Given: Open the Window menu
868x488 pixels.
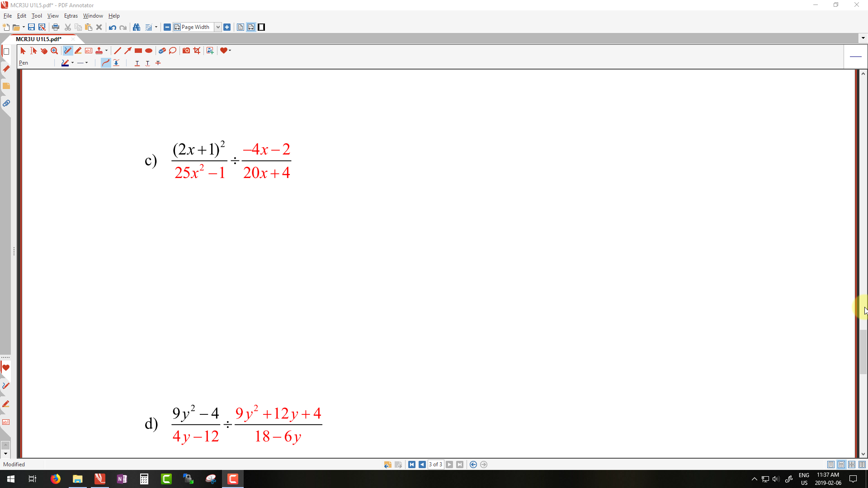Looking at the screenshot, I should (x=93, y=15).
